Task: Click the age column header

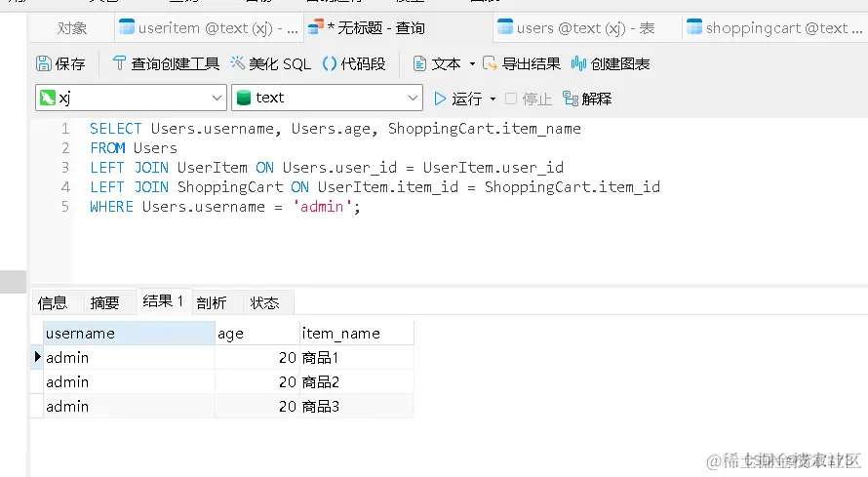Action: (257, 334)
